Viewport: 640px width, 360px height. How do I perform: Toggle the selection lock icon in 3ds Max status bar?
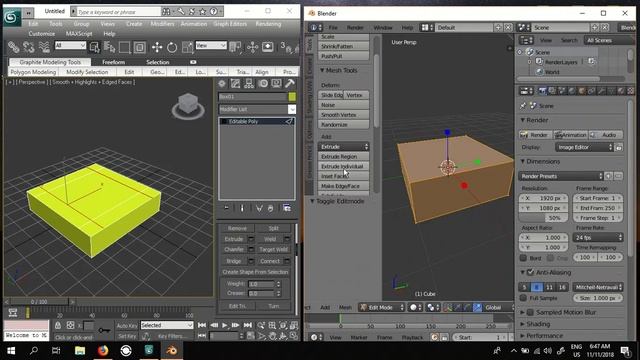click(58, 325)
